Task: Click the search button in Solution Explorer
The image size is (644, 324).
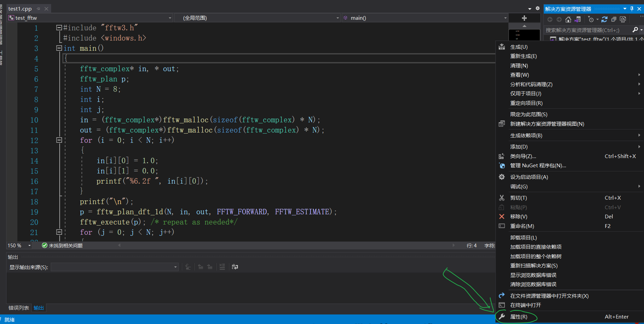Action: [x=635, y=30]
